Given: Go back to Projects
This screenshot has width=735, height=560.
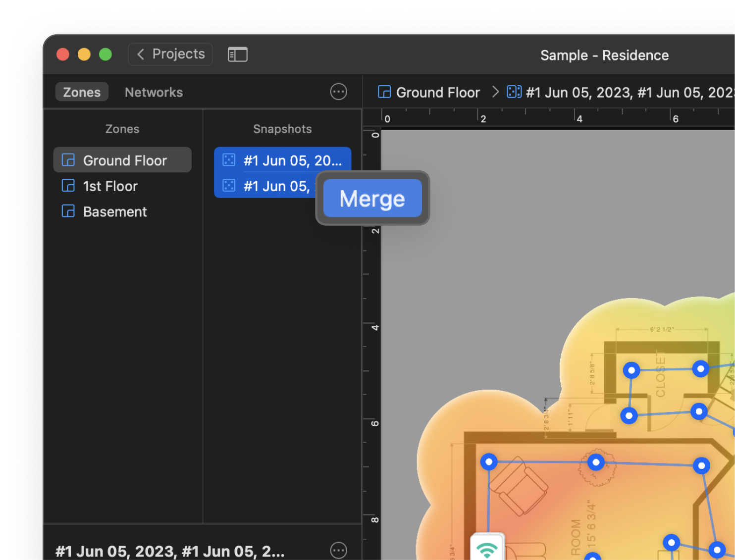Looking at the screenshot, I should [170, 54].
